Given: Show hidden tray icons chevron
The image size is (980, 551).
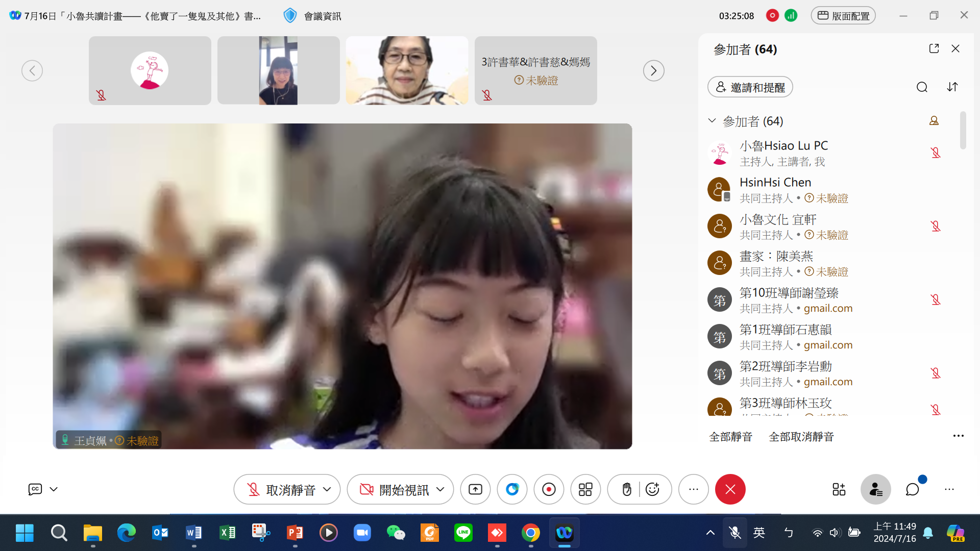Looking at the screenshot, I should pos(710,533).
